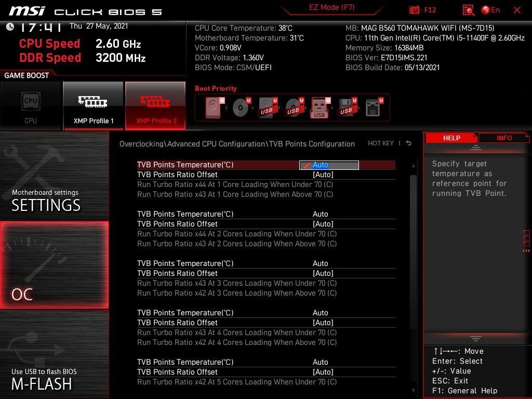Click the date Thu 27 May, 2021

(99, 26)
